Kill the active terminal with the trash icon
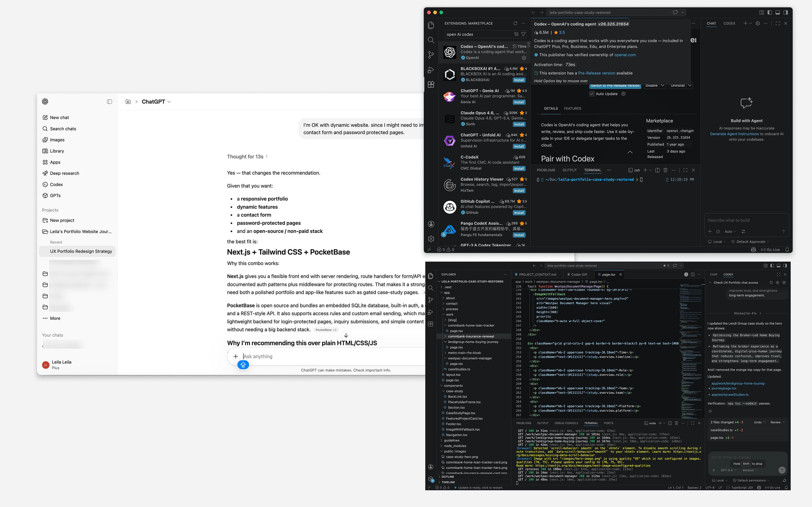 pyautogui.click(x=666, y=170)
